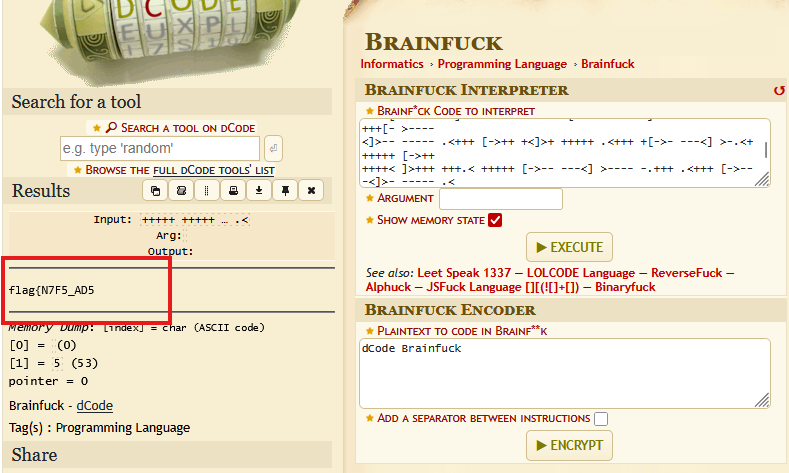
Task: Open Programming Language breadcrumb
Action: (x=502, y=64)
